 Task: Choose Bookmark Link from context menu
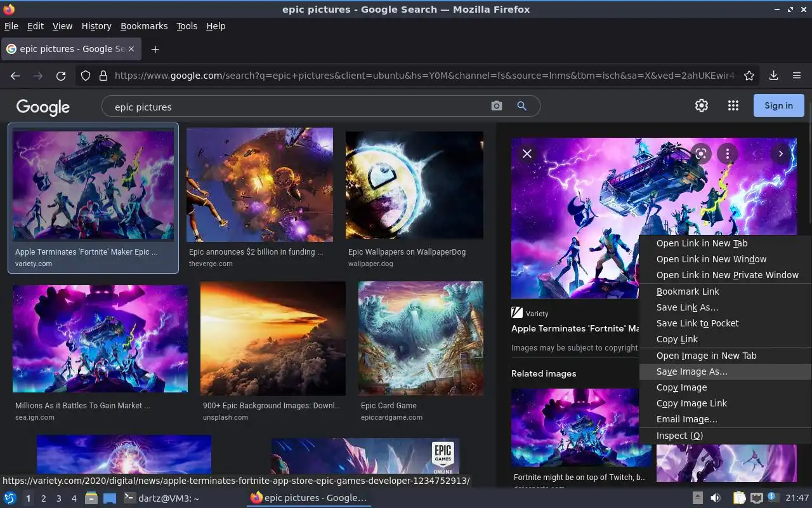pos(725,291)
